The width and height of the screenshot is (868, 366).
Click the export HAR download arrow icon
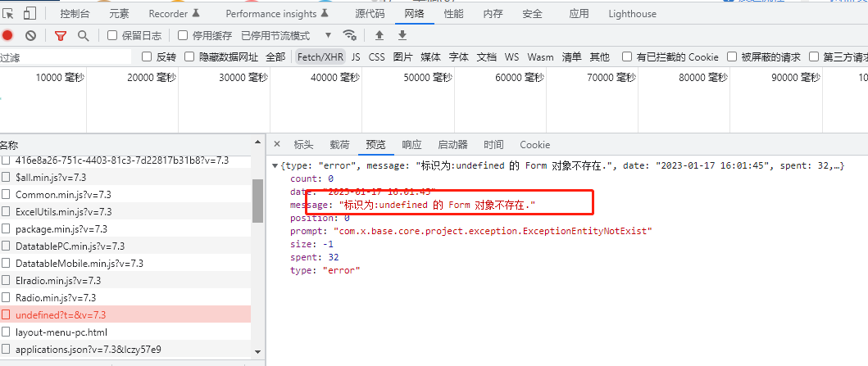(402, 35)
